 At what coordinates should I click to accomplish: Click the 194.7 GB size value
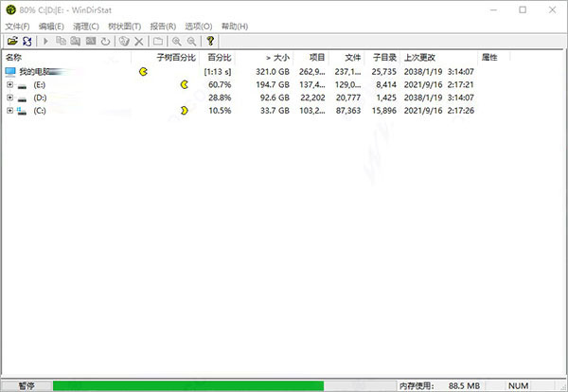click(x=273, y=85)
